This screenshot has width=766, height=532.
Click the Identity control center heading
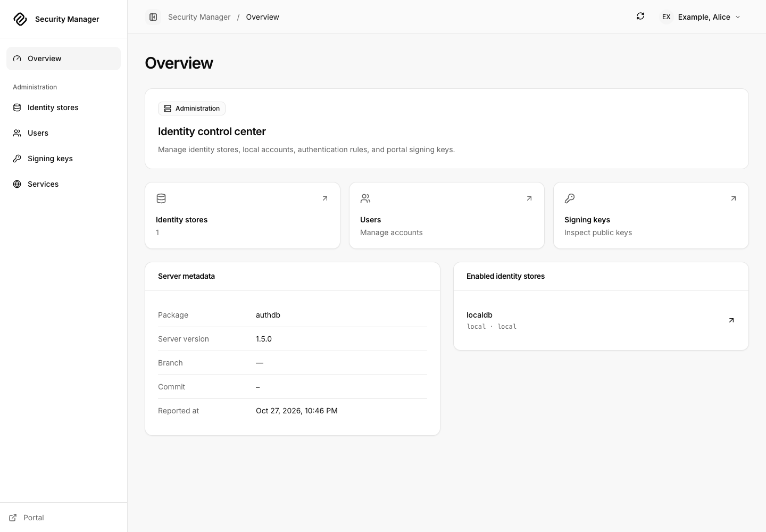[x=212, y=131]
